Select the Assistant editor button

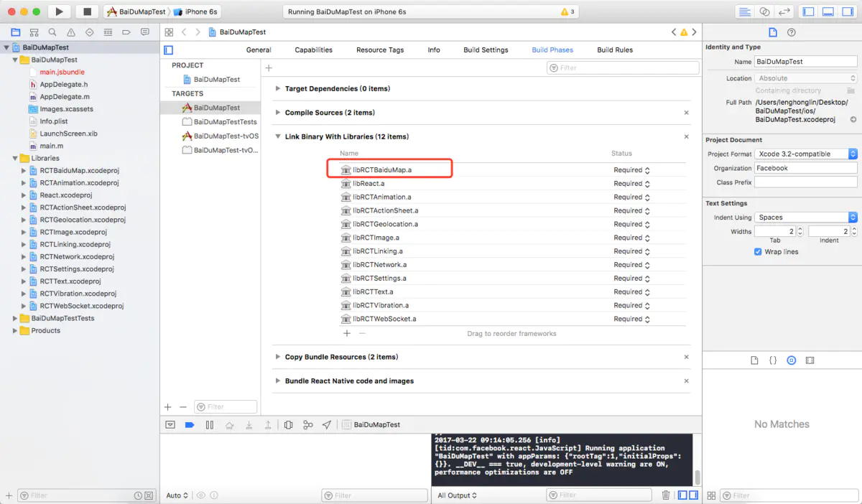[x=764, y=11]
